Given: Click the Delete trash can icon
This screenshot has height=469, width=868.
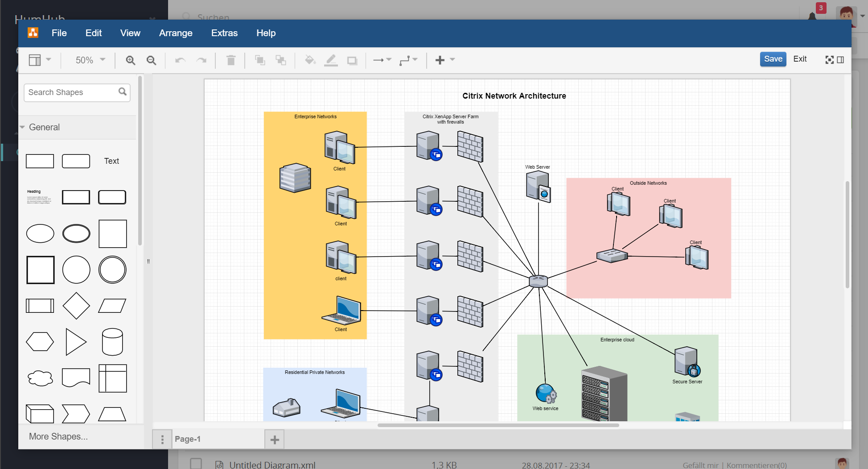Looking at the screenshot, I should tap(230, 60).
